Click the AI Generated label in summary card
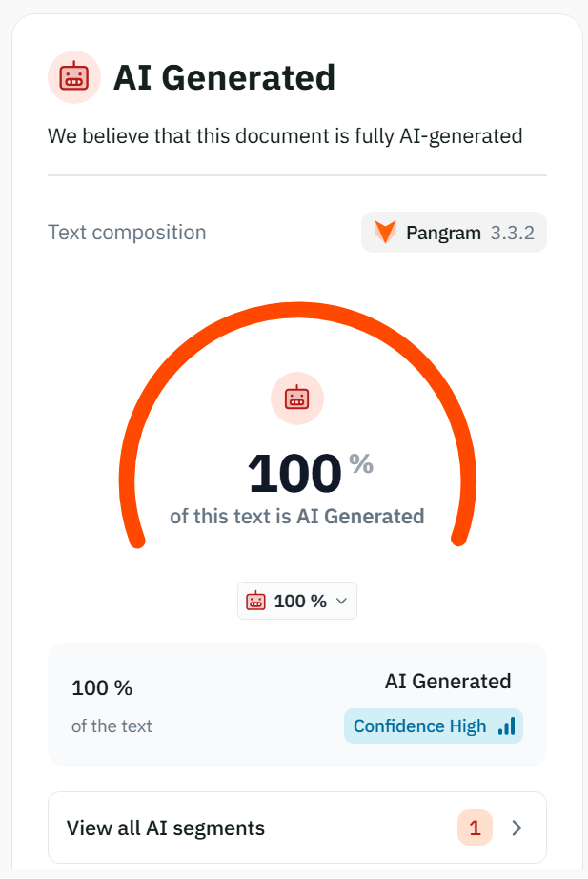Screen dimensions: 588x879 click(x=448, y=681)
